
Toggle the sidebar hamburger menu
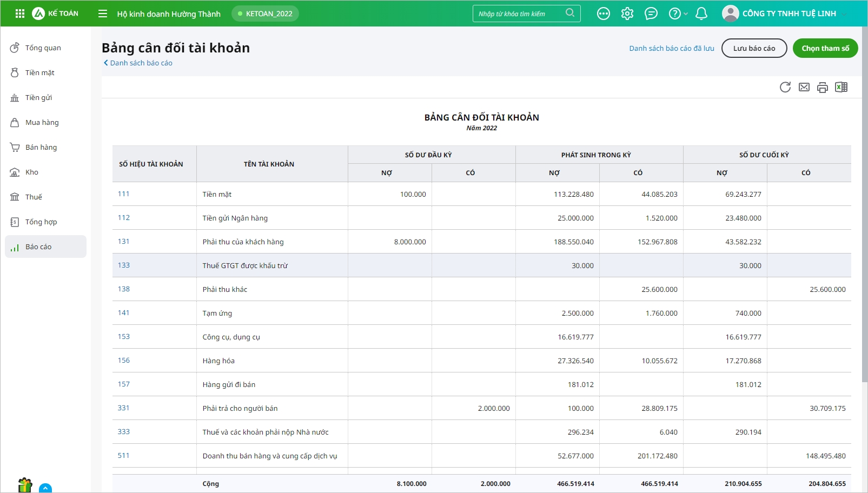click(x=103, y=14)
